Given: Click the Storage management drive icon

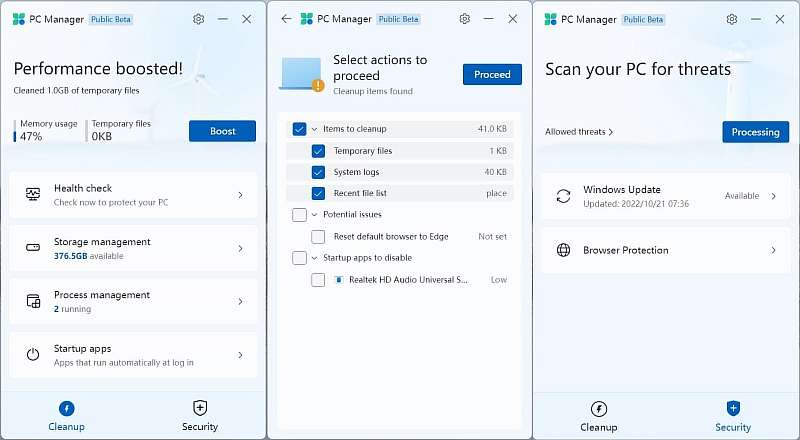Looking at the screenshot, I should pyautogui.click(x=33, y=248).
